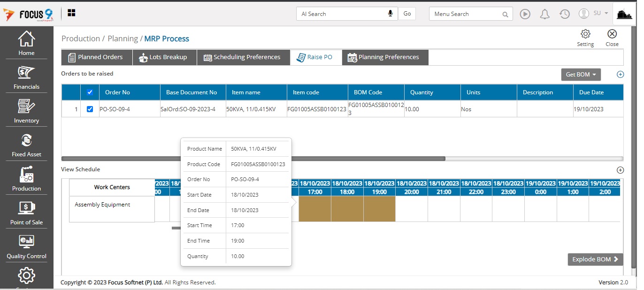The height and width of the screenshot is (290, 644).
Task: Click the scheduled 18:00 brown time block
Action: 347,209
